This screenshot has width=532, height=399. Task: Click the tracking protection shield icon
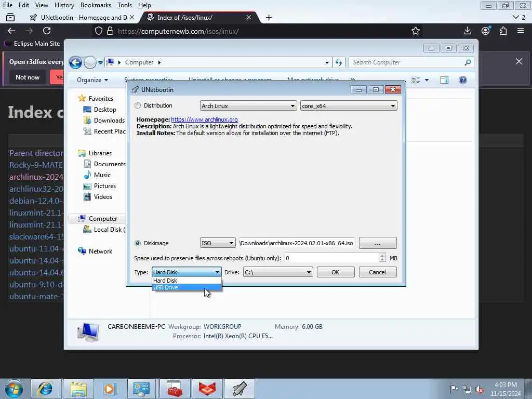coord(98,31)
